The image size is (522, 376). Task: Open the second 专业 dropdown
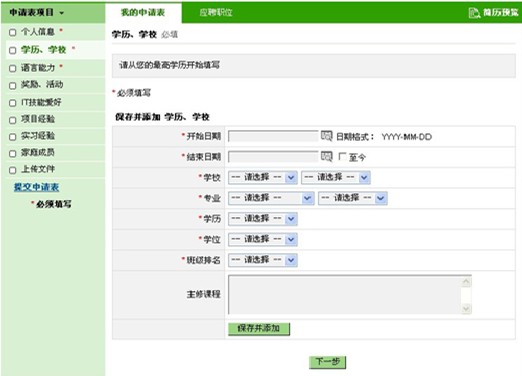click(x=353, y=198)
